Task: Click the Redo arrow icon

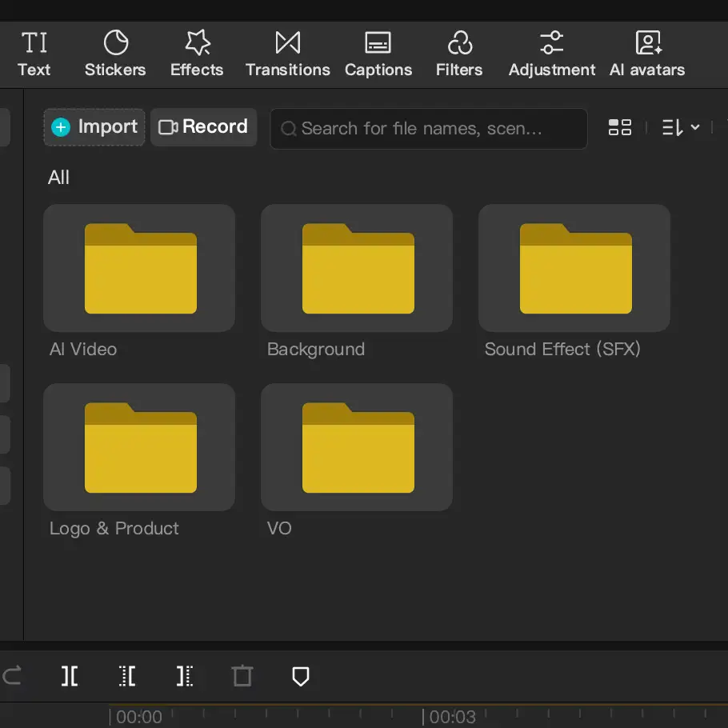Action: [11, 676]
